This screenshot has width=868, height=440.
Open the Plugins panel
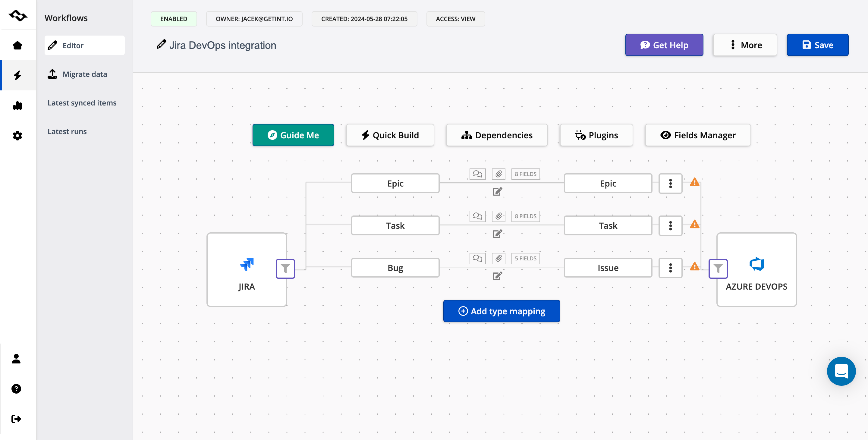[596, 135]
